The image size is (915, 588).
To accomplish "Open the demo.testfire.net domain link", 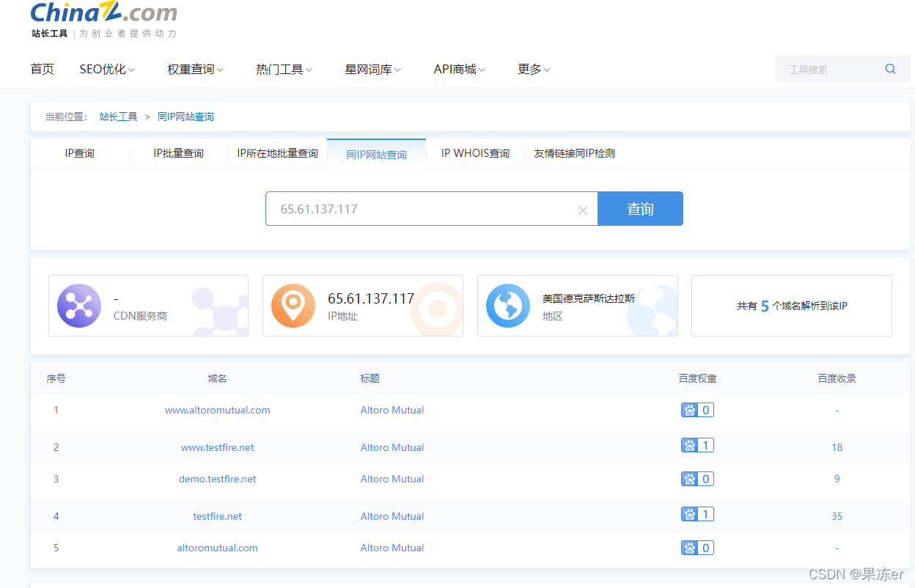I will tap(218, 479).
